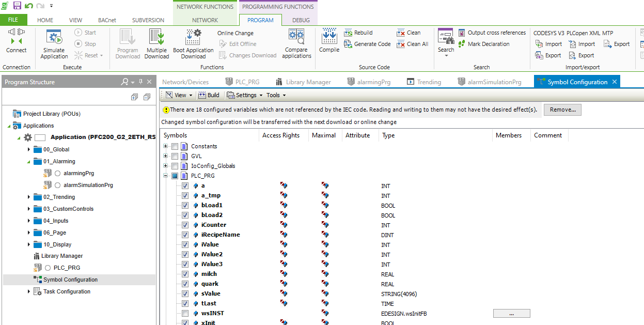The image size is (644, 325).
Task: Expand the Constants node in symbols
Action: pos(166,146)
